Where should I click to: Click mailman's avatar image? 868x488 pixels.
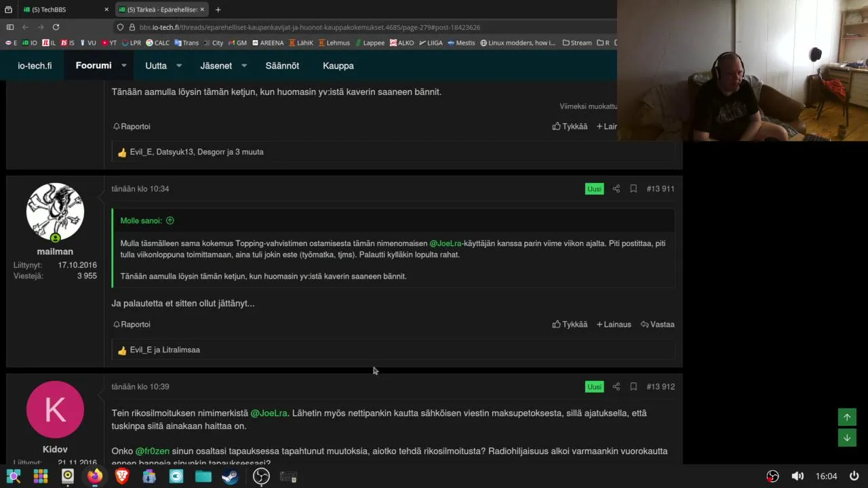(55, 211)
